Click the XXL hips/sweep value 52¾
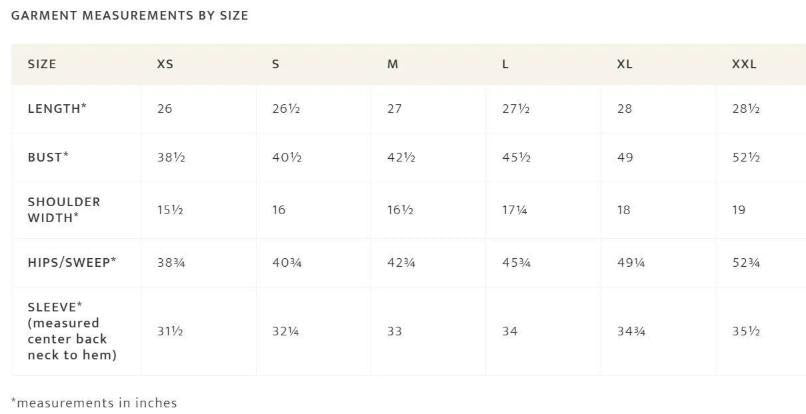 747,261
